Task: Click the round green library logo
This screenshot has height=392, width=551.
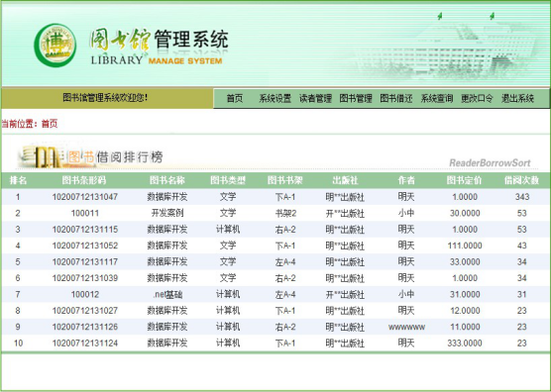Action: point(55,46)
